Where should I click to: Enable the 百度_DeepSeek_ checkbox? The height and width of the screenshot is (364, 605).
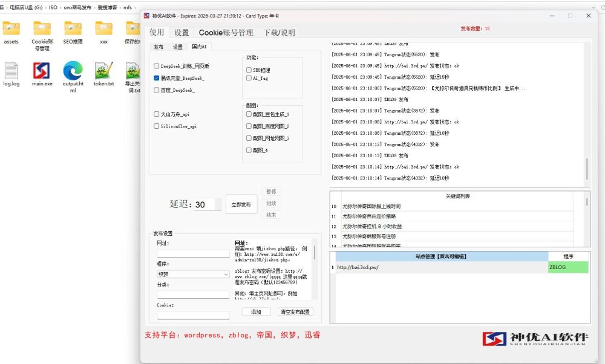point(156,90)
